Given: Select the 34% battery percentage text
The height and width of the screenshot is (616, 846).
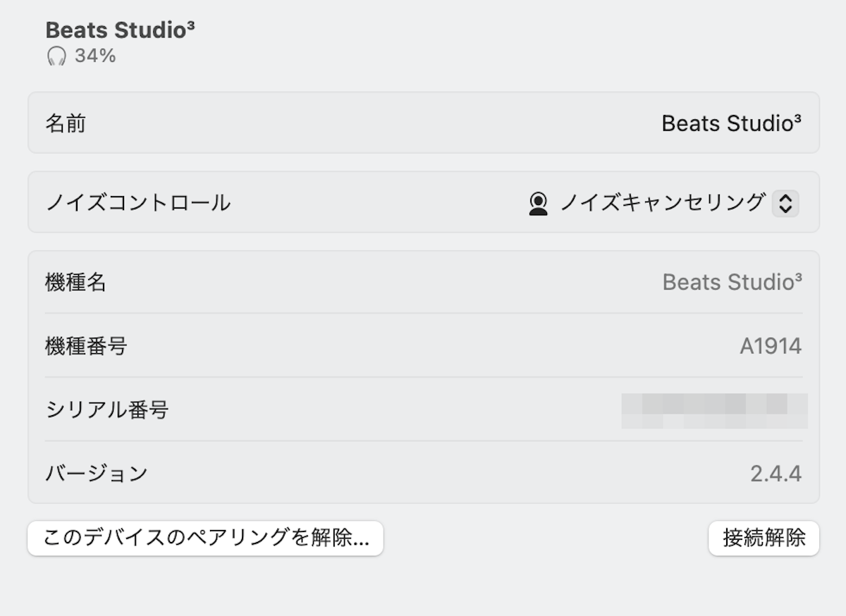Looking at the screenshot, I should coord(95,56).
